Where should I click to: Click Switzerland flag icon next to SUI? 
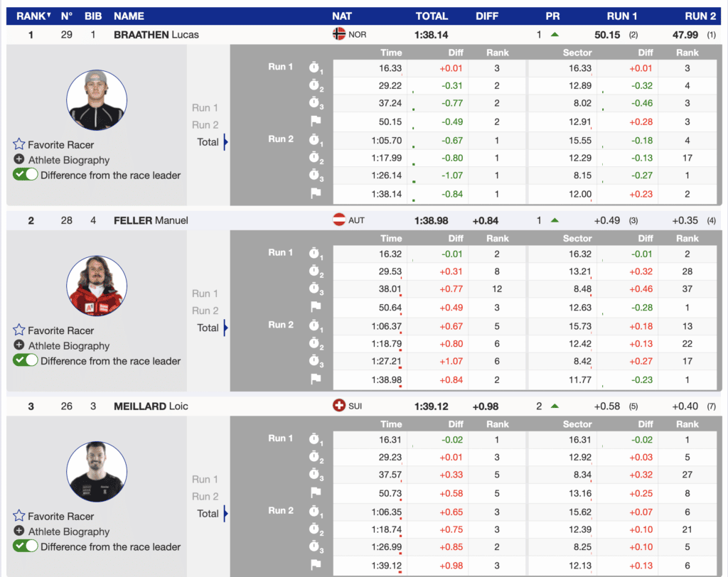pos(339,406)
